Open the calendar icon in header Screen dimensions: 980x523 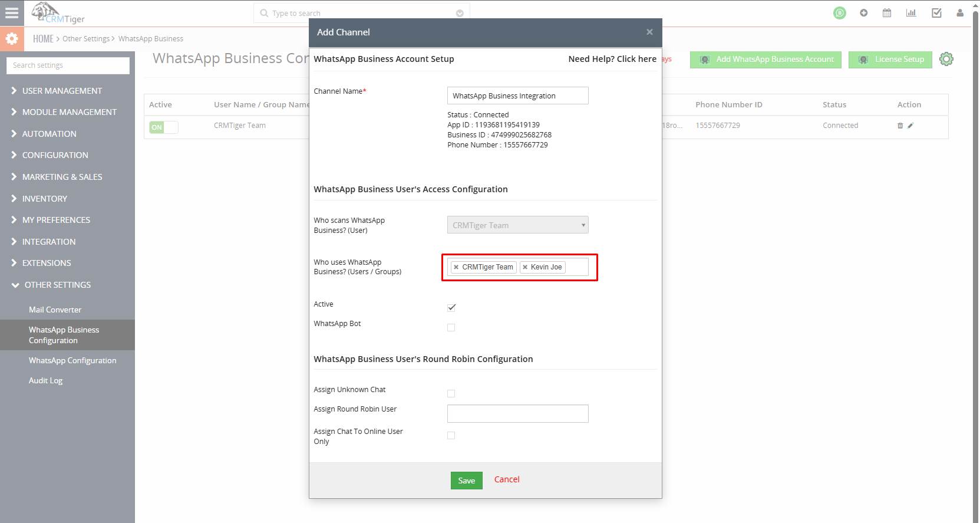(x=887, y=13)
